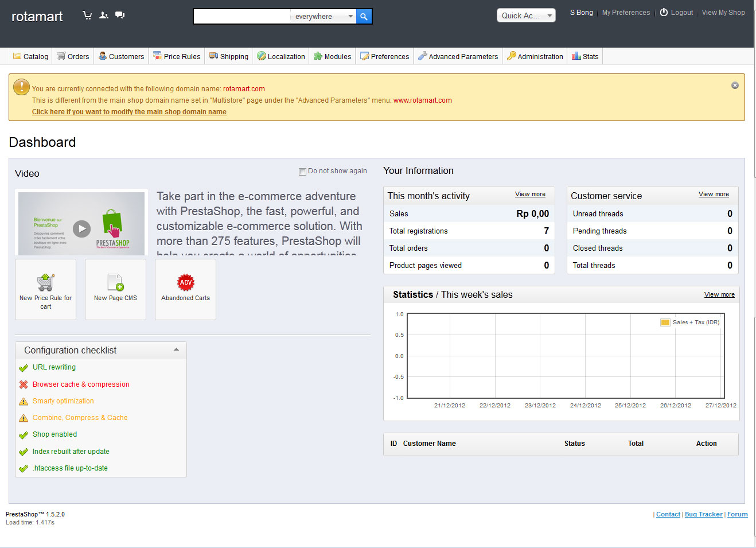This screenshot has height=548, width=756.
Task: Click the Modules puzzle piece icon
Action: point(318,56)
